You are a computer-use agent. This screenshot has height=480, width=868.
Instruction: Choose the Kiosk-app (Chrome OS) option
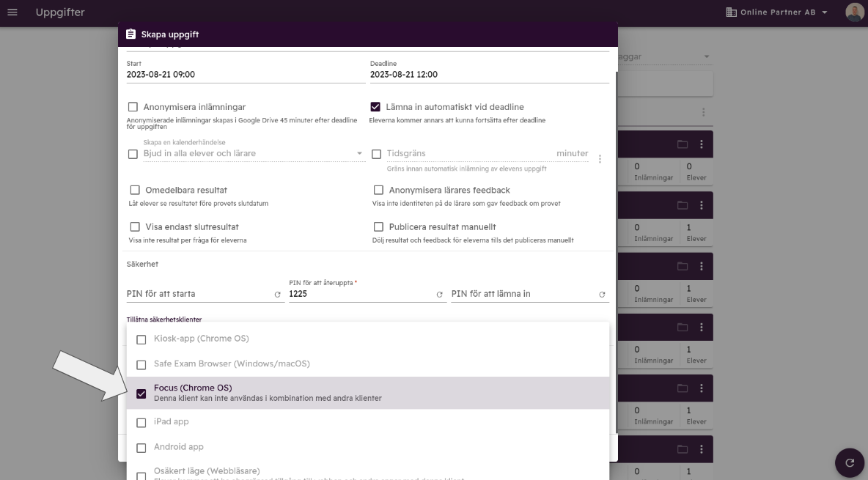(141, 339)
